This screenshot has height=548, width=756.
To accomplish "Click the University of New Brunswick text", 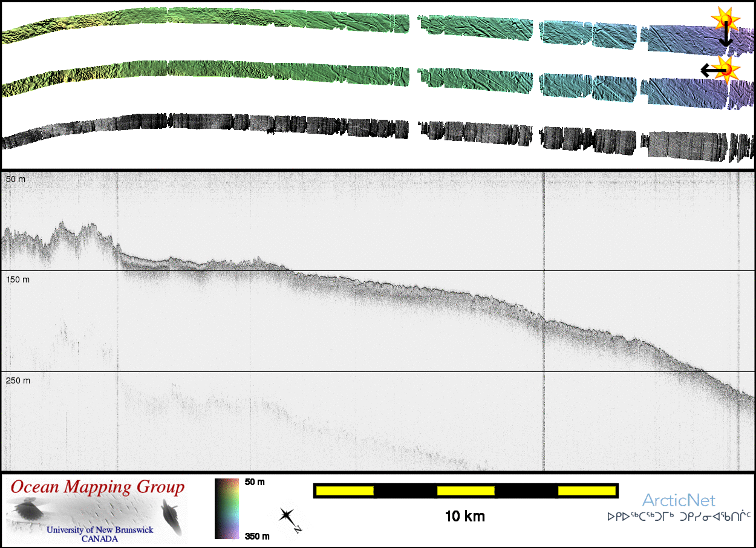I will 100,530.
